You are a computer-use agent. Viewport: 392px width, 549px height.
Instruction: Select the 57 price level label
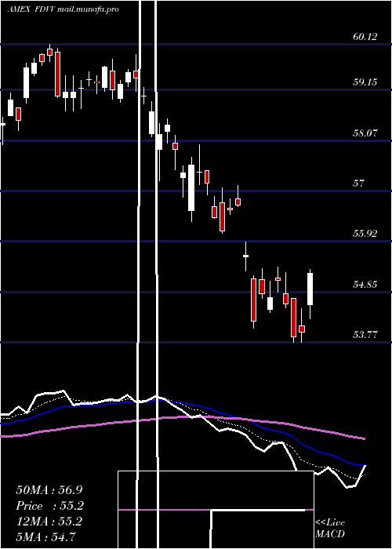click(x=359, y=183)
